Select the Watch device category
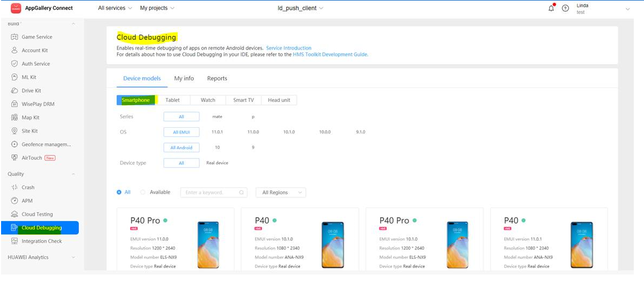 pos(208,100)
